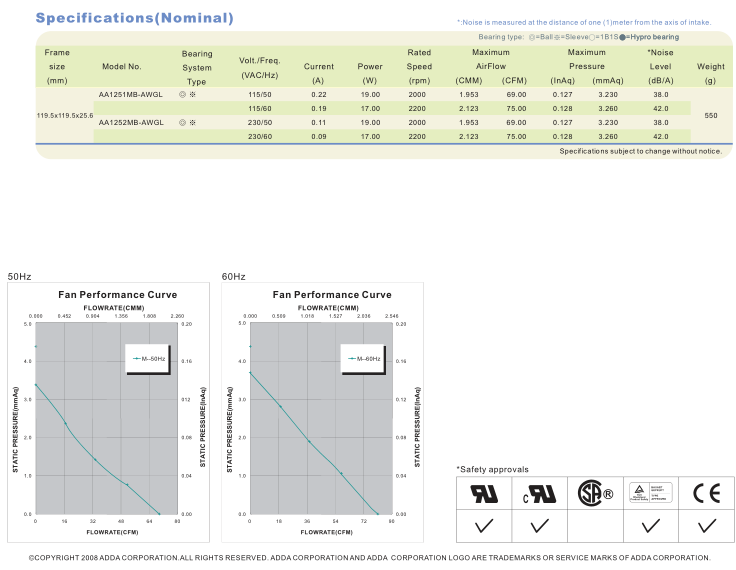
Task: Click the current value 0.22
Action: [319, 94]
